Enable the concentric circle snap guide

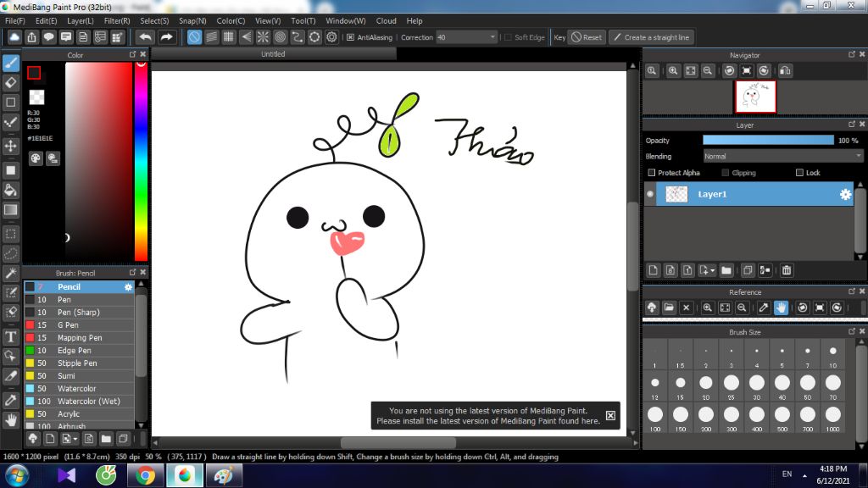coord(280,37)
